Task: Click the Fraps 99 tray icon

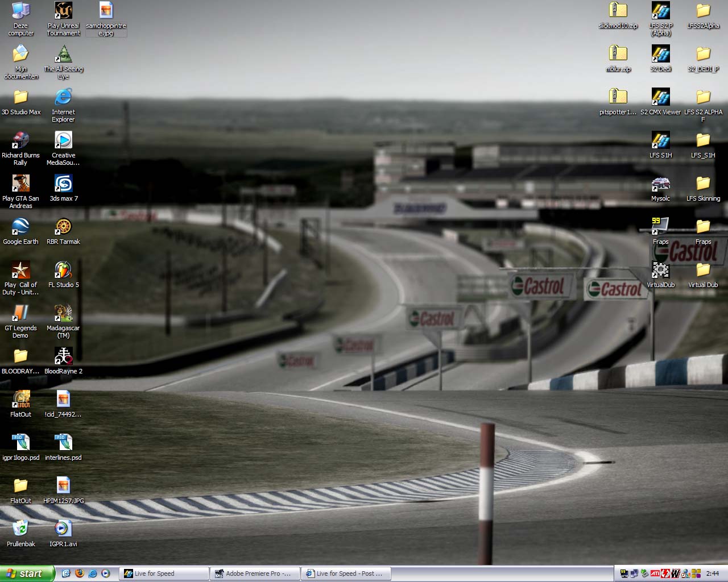Action: [624, 573]
